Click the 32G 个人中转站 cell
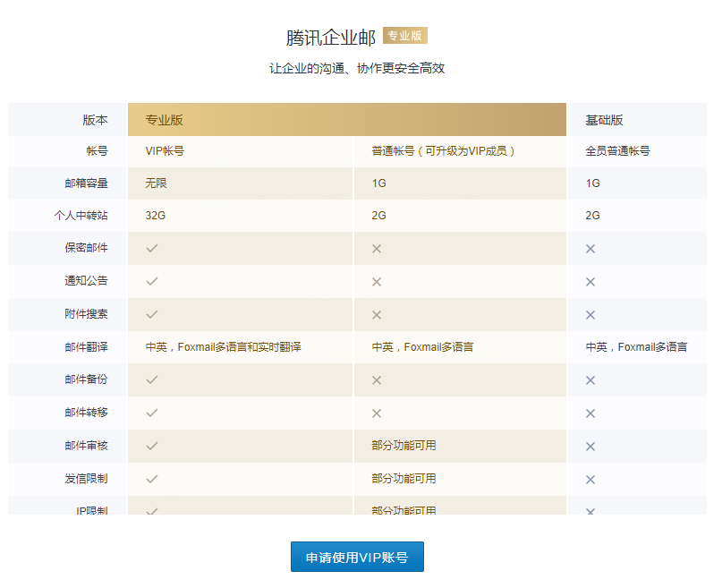Screen dimensions: 722x588 [155, 216]
